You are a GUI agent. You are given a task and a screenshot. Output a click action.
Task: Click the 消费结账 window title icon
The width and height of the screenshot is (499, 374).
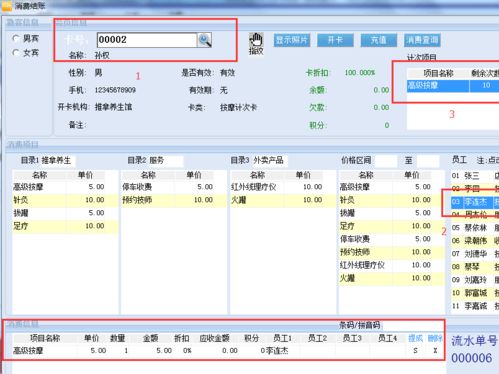tap(7, 6)
